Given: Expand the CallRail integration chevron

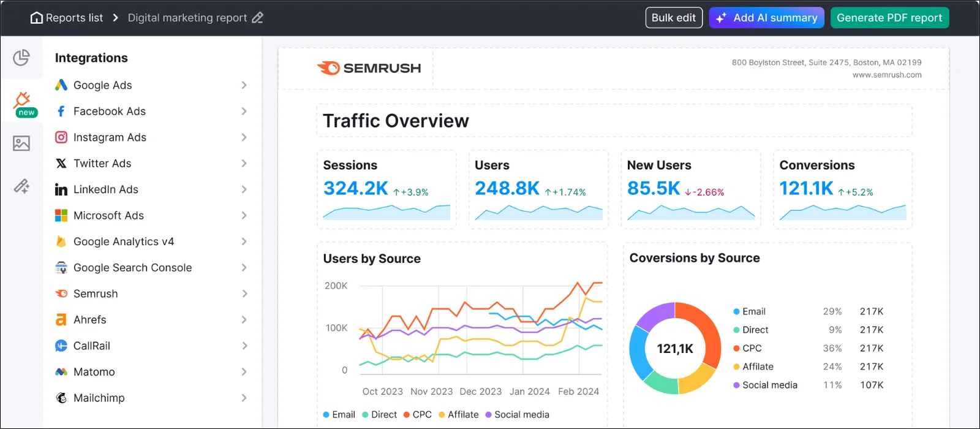Looking at the screenshot, I should point(244,346).
